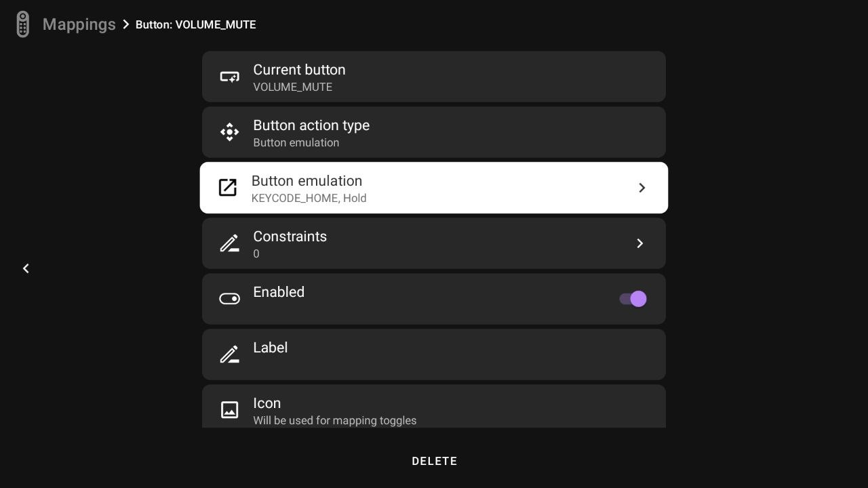Navigate to Mappings in the breadcrumb
This screenshot has height=488, width=868.
(x=79, y=24)
